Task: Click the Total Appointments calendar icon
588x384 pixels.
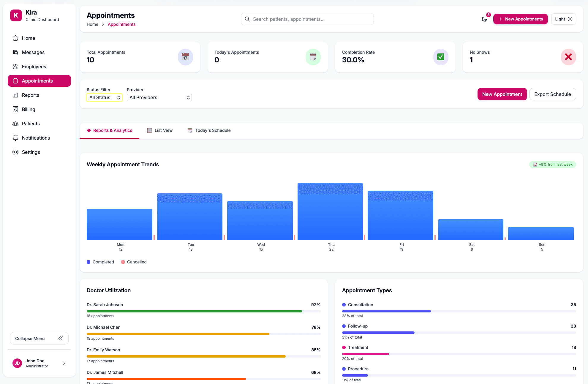Action: click(x=185, y=57)
